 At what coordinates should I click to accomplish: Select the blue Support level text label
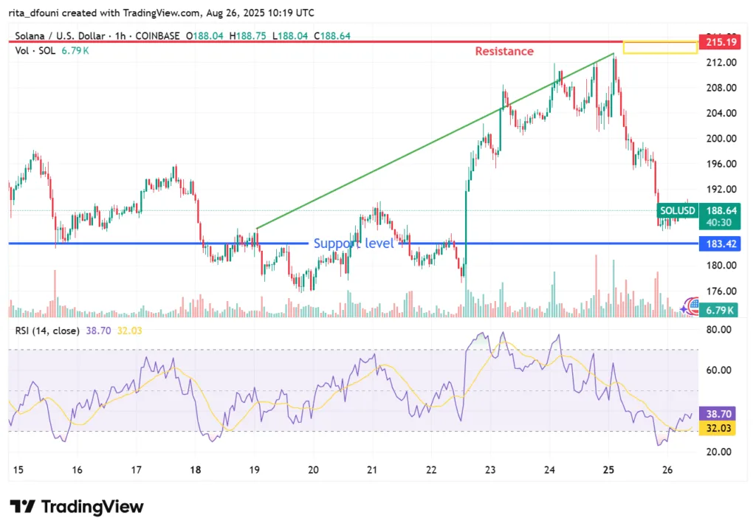354,243
